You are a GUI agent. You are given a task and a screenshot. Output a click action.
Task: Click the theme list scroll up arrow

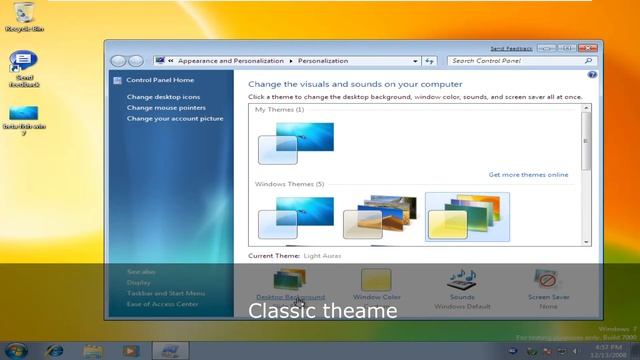(x=586, y=108)
